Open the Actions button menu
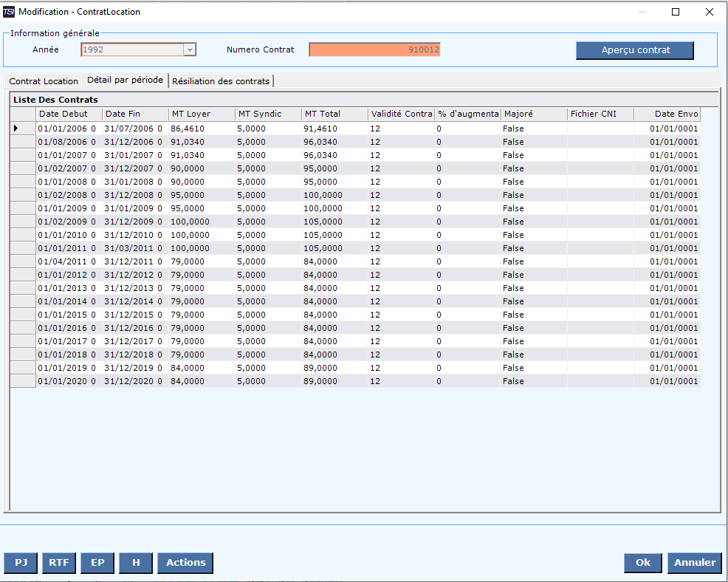 [185, 563]
